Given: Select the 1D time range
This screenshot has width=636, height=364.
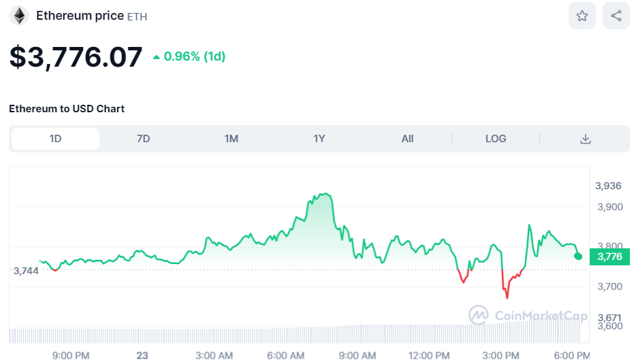Looking at the screenshot, I should (x=56, y=139).
